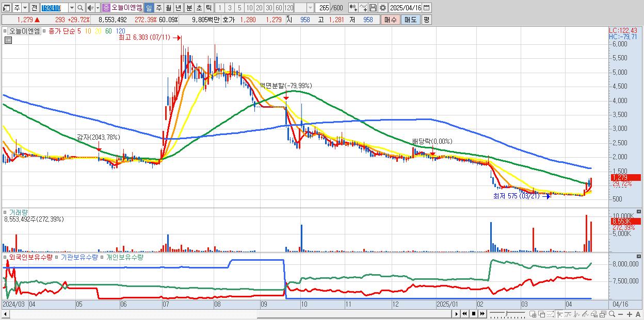Click the fast-forward double-arrow button
Viewport: 644px width, 320px height.
point(482,314)
